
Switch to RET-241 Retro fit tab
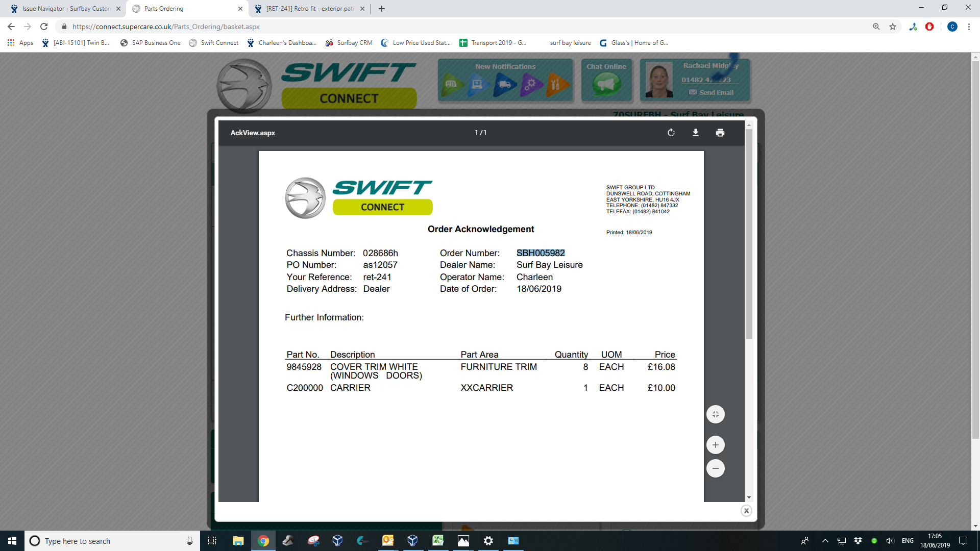(x=310, y=9)
